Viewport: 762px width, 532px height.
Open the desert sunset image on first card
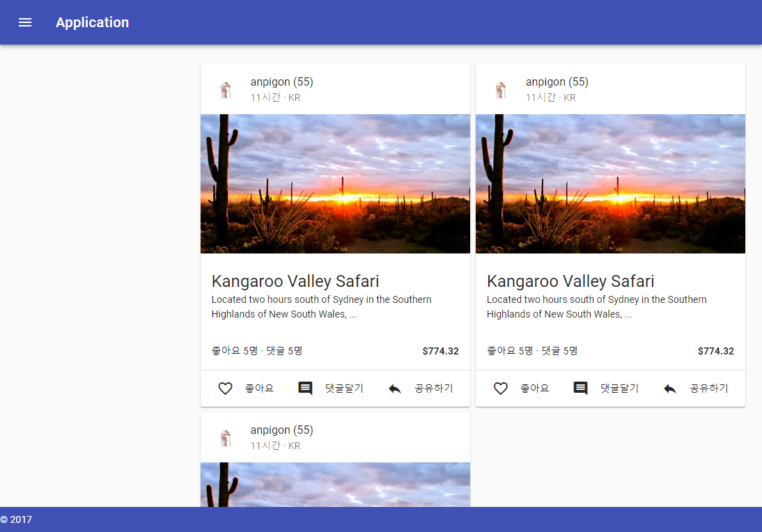pyautogui.click(x=335, y=184)
